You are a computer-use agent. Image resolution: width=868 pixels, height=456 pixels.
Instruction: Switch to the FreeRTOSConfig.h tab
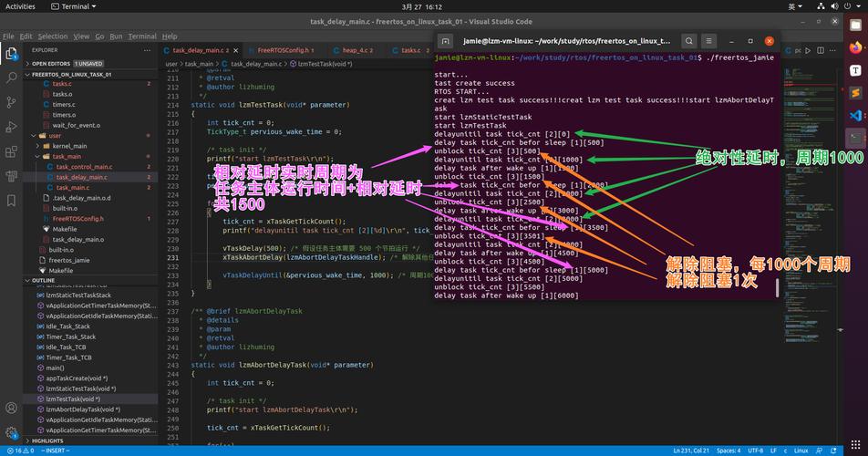point(282,50)
